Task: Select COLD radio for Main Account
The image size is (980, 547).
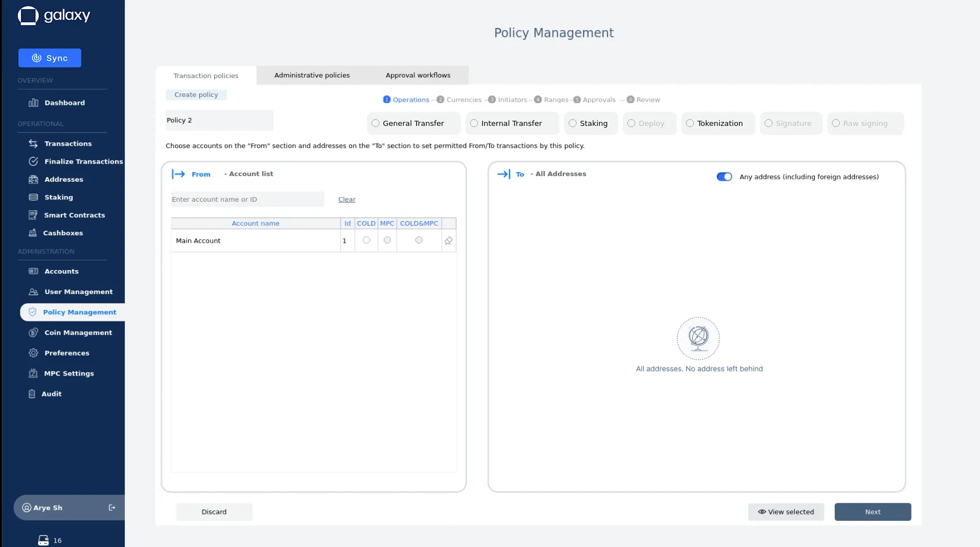Action: point(366,240)
